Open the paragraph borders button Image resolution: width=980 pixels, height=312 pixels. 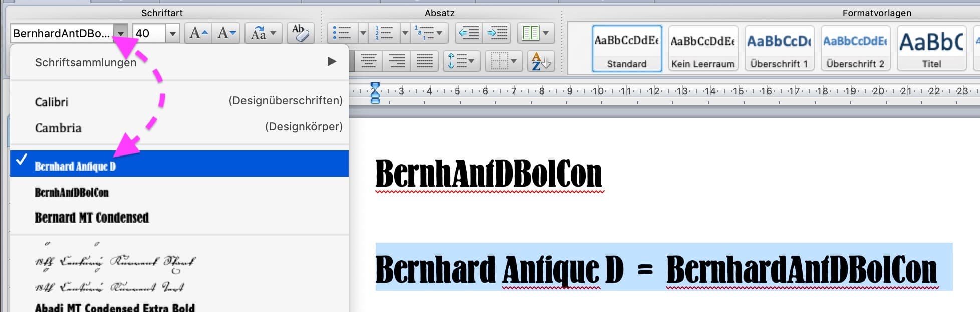(x=504, y=62)
